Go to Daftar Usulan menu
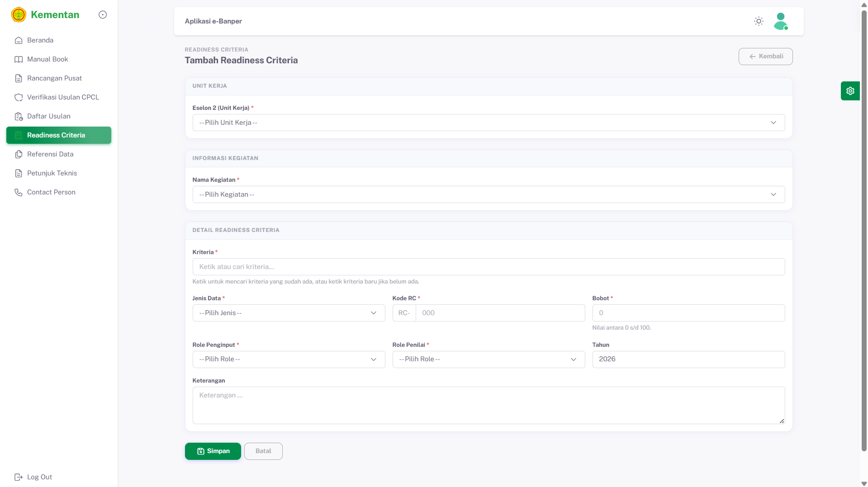Viewport: 868px width, 487px height. [49, 116]
